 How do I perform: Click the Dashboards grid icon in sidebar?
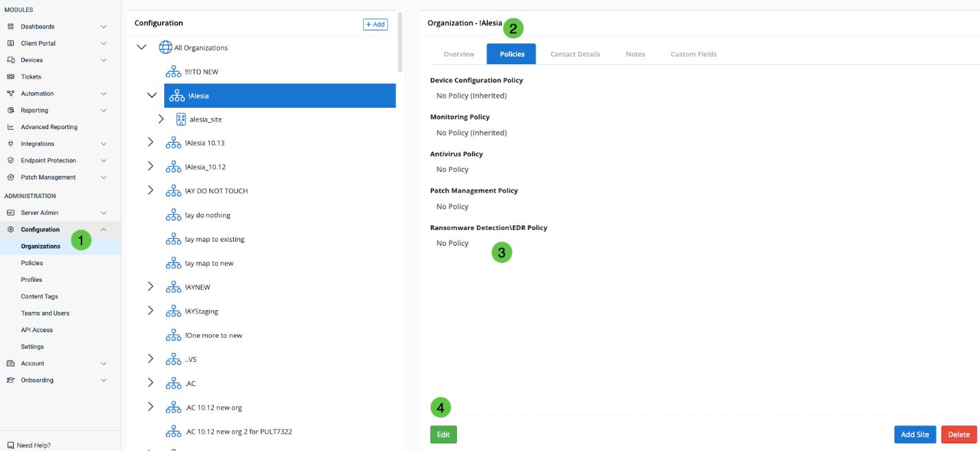coord(10,27)
